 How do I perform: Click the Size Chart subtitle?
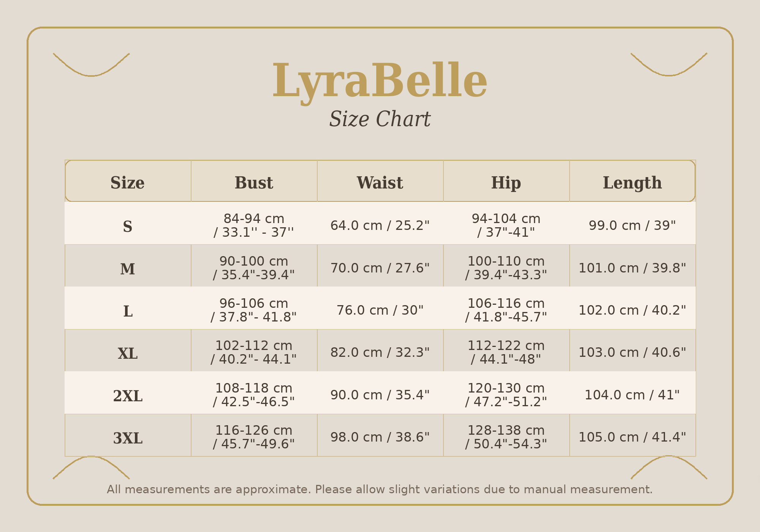coord(380,119)
